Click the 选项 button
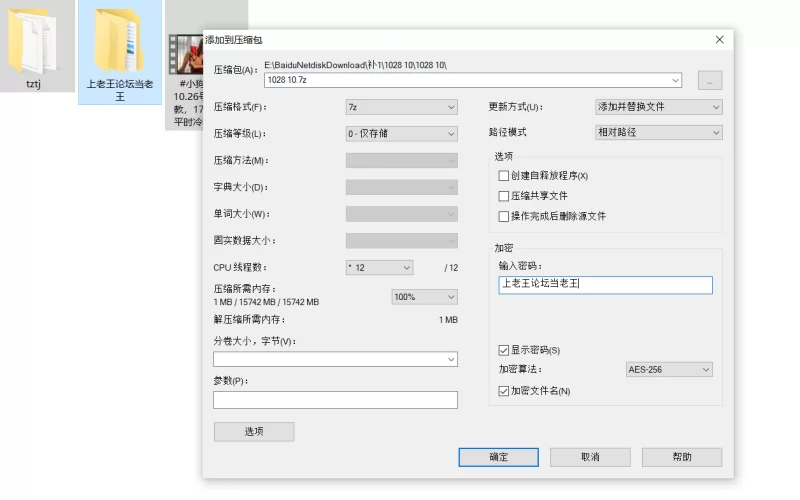This screenshot has height=500, width=800. (x=254, y=432)
